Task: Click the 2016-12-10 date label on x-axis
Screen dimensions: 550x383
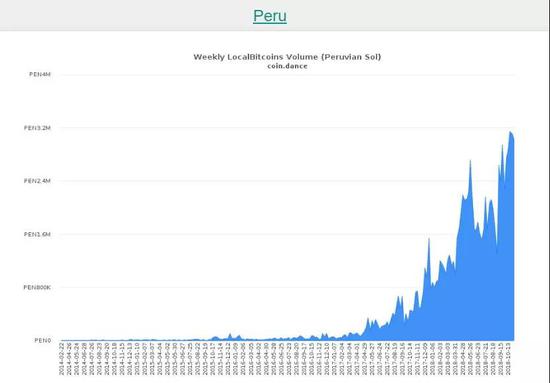Action: click(327, 359)
